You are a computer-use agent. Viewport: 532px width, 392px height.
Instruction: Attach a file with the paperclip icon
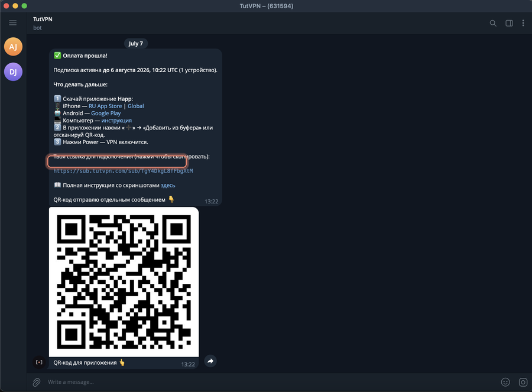click(37, 382)
